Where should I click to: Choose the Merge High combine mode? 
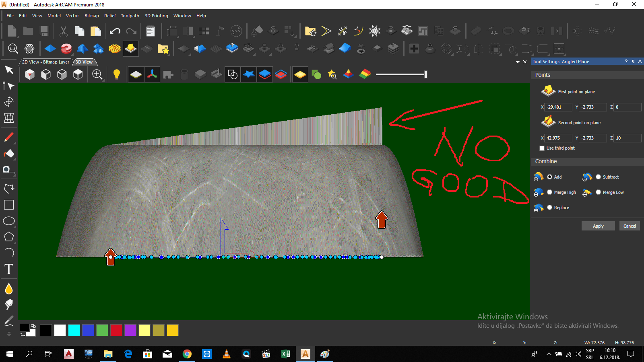(550, 192)
